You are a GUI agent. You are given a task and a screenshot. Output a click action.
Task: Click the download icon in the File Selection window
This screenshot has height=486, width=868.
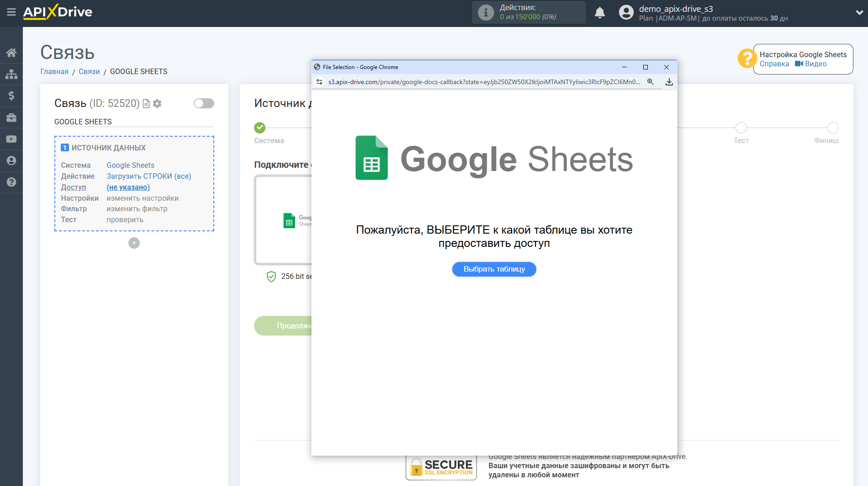[x=669, y=82]
